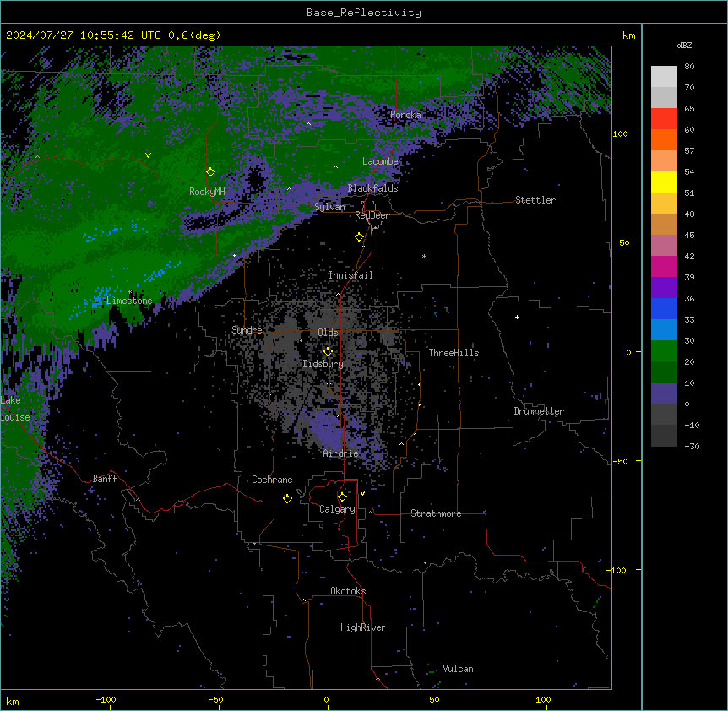Click the Ponoka label

(x=405, y=115)
